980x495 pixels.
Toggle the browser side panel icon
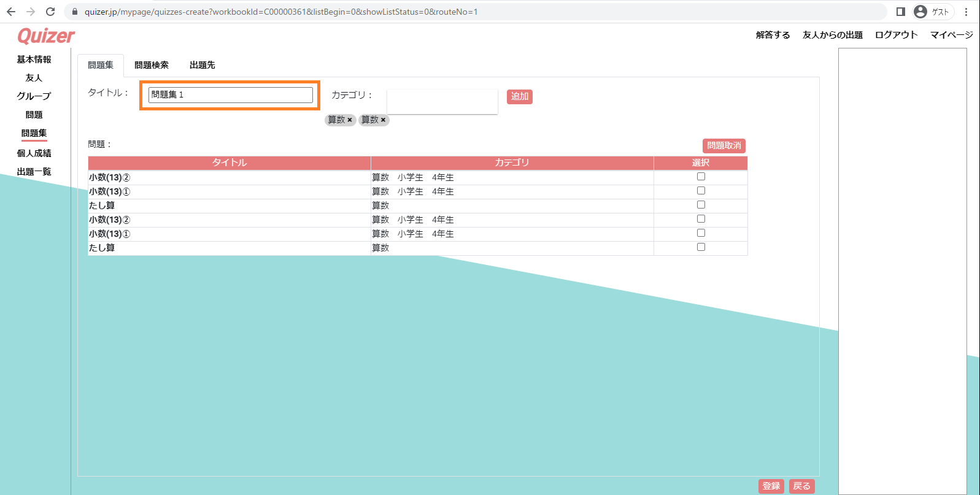click(900, 12)
